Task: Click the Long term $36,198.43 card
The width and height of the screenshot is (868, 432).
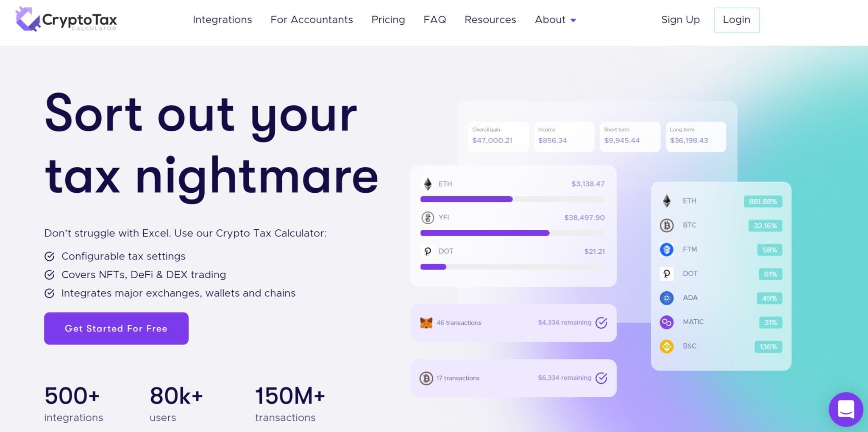Action: pyautogui.click(x=696, y=137)
